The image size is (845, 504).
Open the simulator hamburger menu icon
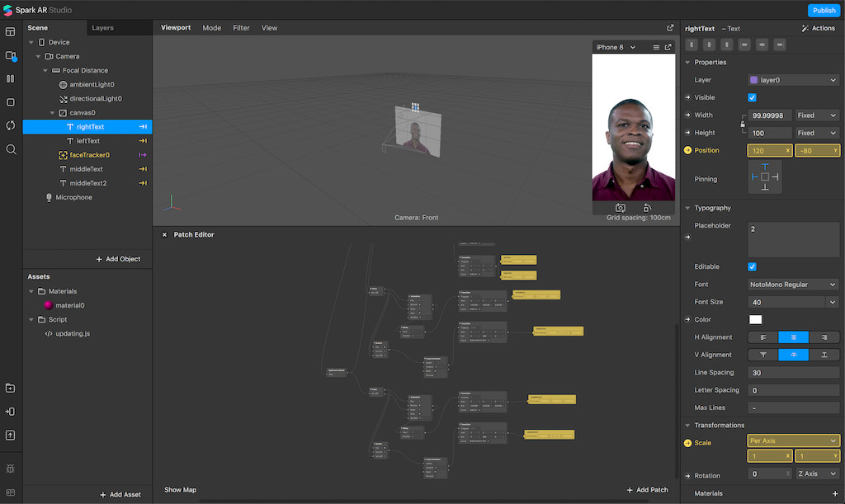656,47
